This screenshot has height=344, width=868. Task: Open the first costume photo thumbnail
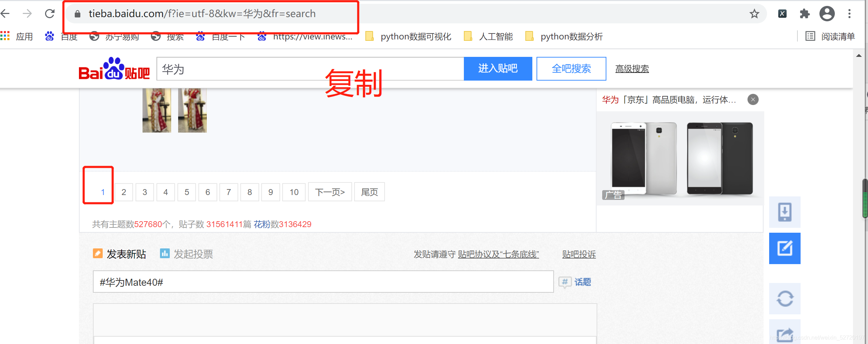click(157, 110)
